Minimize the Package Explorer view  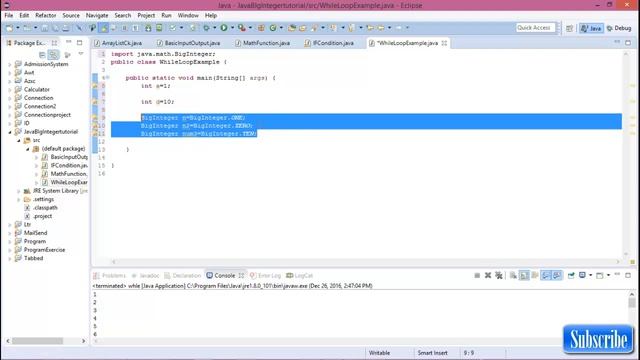click(69, 42)
